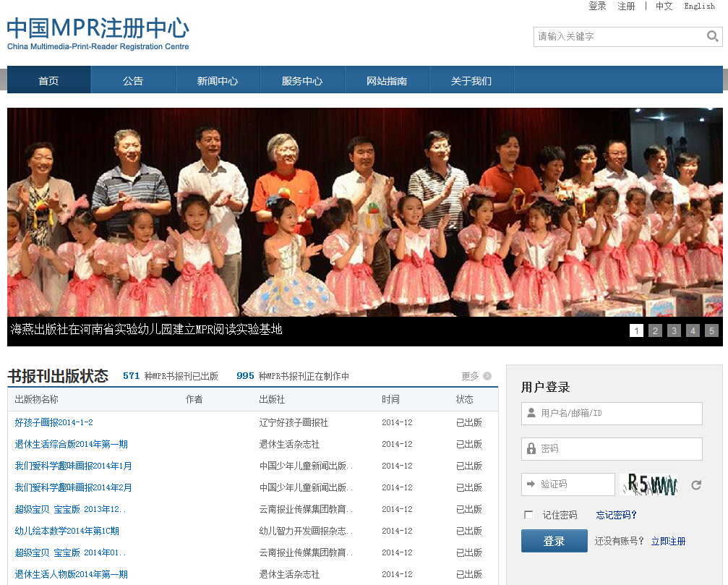Go to carousel slide 3
Screen dimensions: 728x585
coord(674,331)
